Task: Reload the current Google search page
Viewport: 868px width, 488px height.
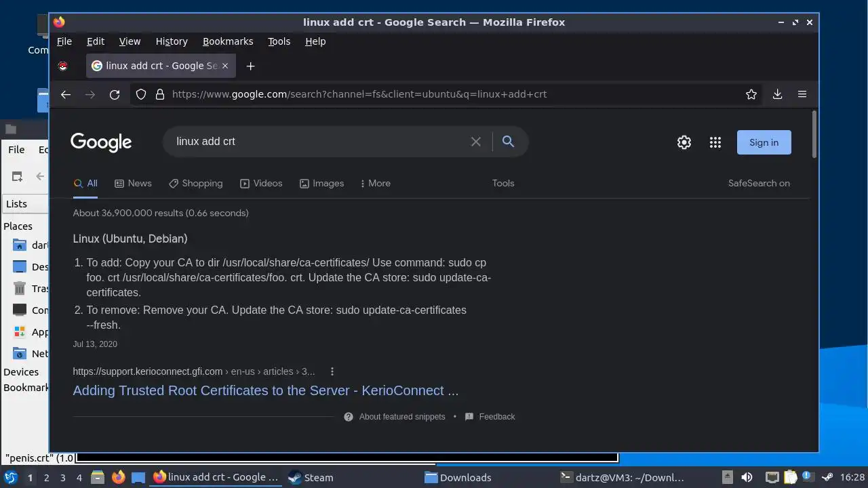Action: [x=115, y=94]
